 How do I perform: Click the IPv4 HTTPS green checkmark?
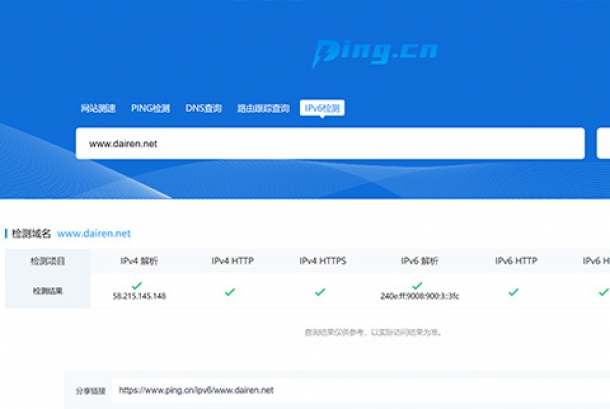pos(320,292)
